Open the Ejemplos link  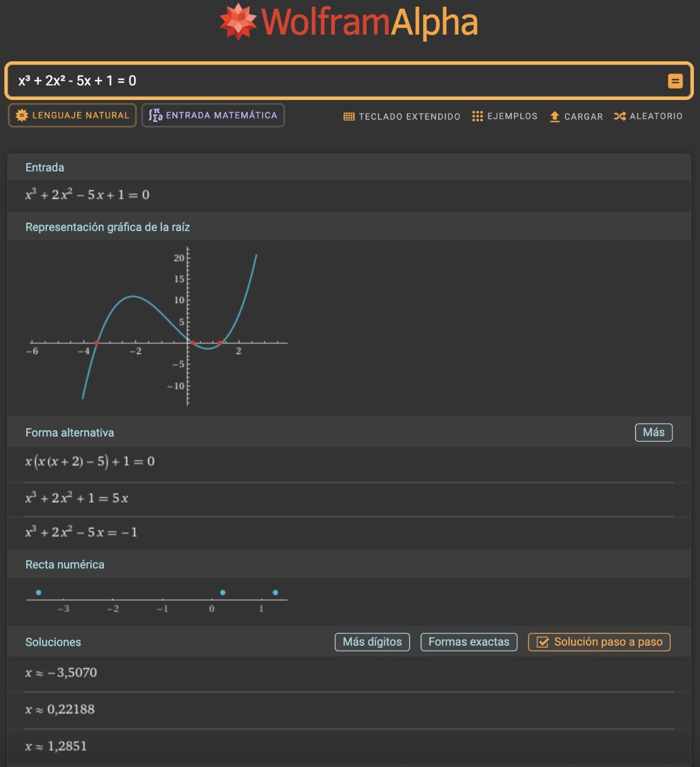(x=505, y=116)
